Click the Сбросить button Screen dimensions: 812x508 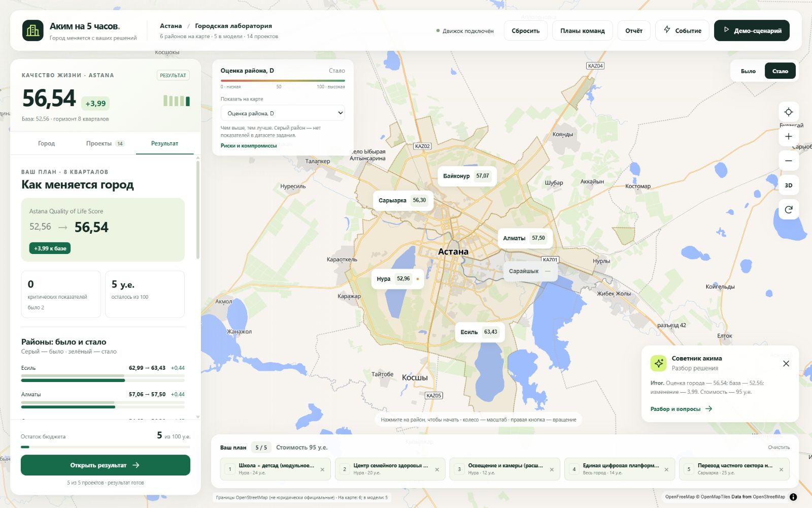pyautogui.click(x=525, y=30)
